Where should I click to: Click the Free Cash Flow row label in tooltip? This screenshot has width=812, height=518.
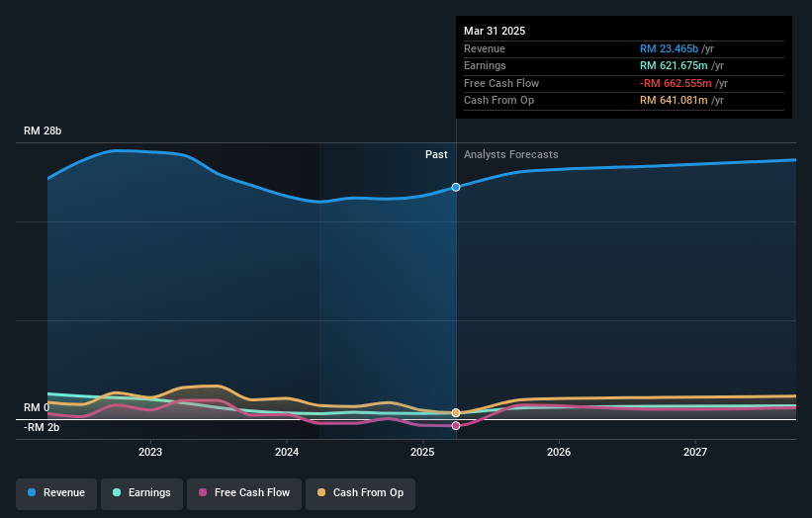click(501, 83)
